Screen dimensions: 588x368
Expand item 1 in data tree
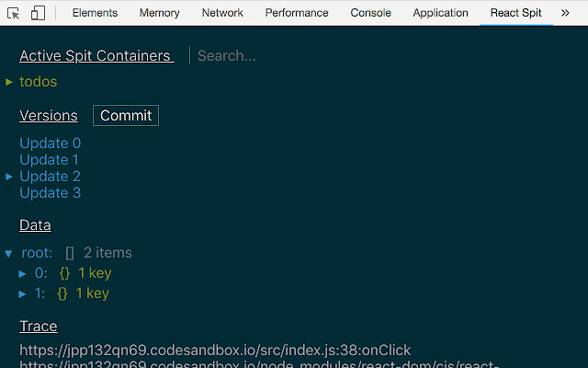[x=23, y=293]
